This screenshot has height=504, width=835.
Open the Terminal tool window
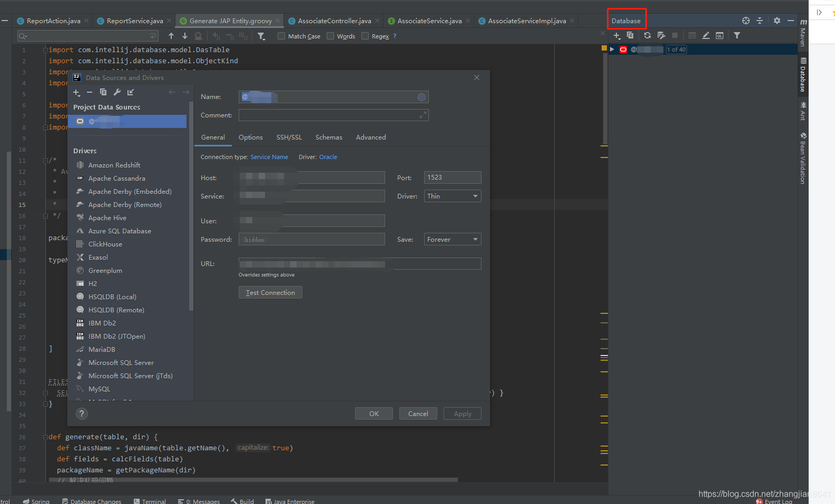click(150, 501)
